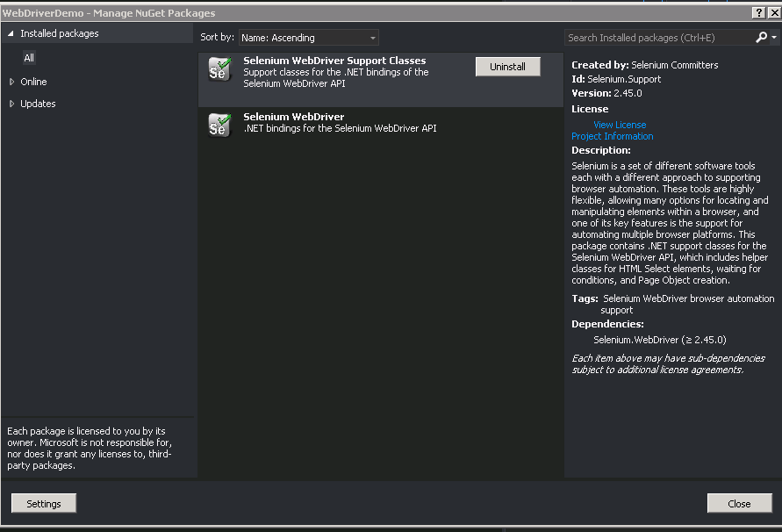Screen dimensions: 782x532
Task: Close the Manage NuGet Packages dialog with X
Action: tap(774, 12)
